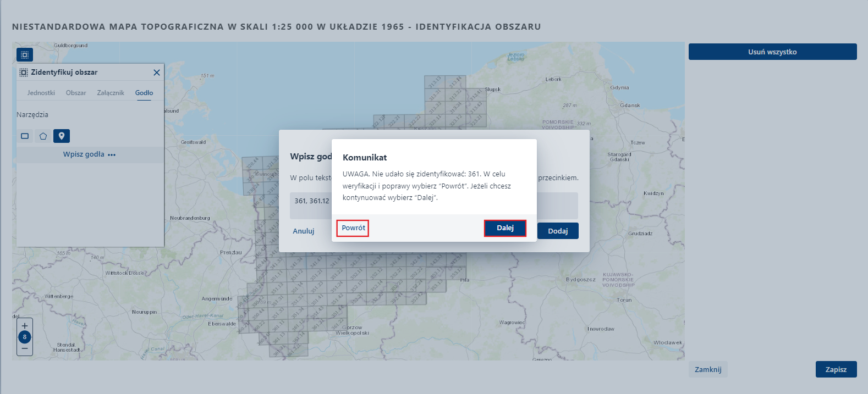Click Dalej to continue
868x394 pixels.
coord(505,228)
